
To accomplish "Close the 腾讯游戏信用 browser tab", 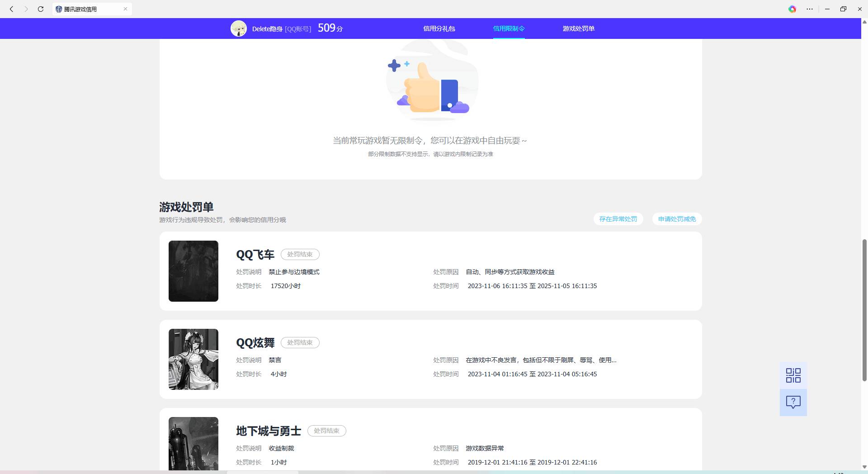I will (x=125, y=9).
